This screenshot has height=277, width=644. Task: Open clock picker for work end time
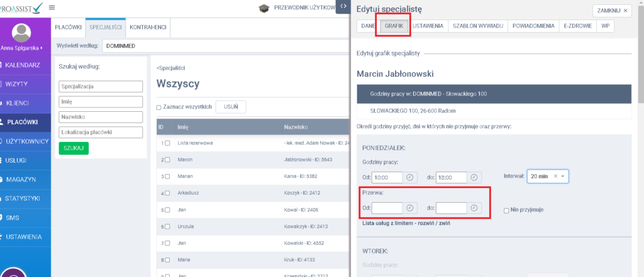click(x=474, y=177)
